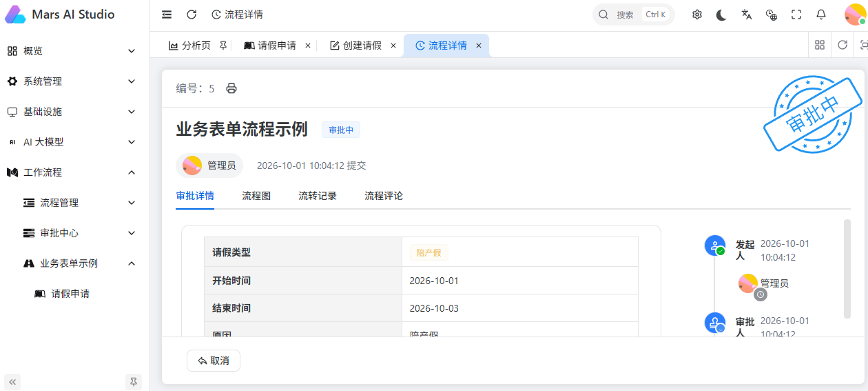Toggle dark mode moon icon

[721, 14]
